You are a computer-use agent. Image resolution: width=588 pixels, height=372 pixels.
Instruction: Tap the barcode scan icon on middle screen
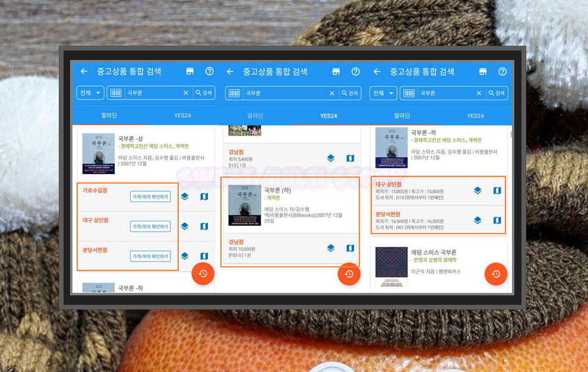[235, 93]
